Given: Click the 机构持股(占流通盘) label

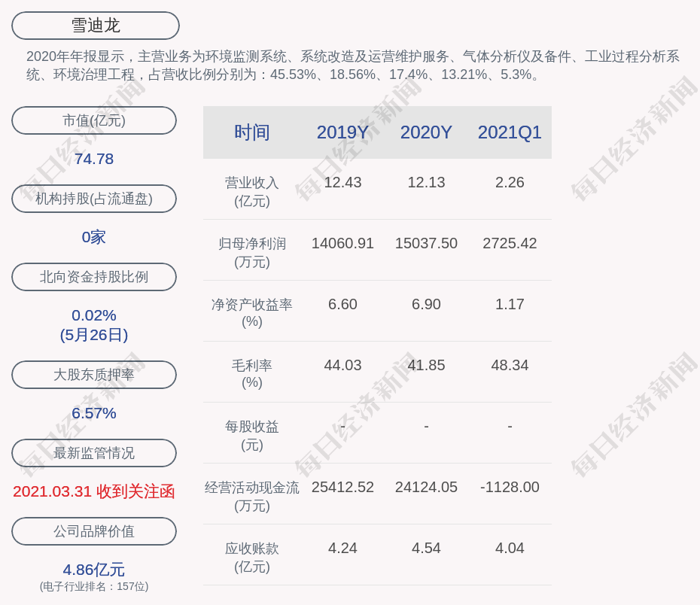Looking at the screenshot, I should (x=94, y=199).
